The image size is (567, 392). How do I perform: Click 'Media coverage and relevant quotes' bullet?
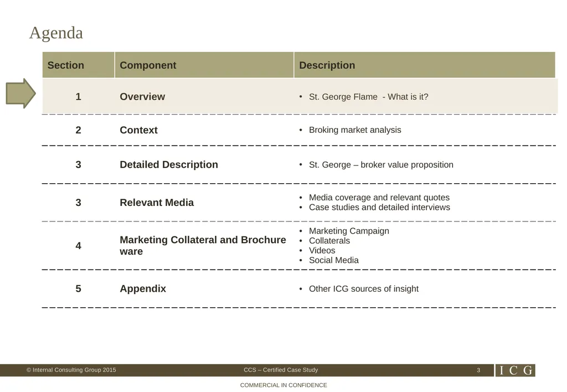(x=379, y=198)
